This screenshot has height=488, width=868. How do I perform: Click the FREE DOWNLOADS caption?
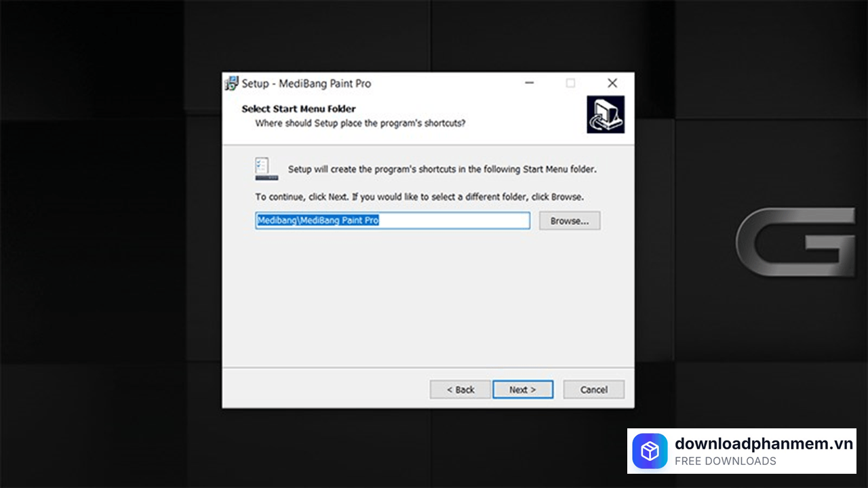pos(725,462)
